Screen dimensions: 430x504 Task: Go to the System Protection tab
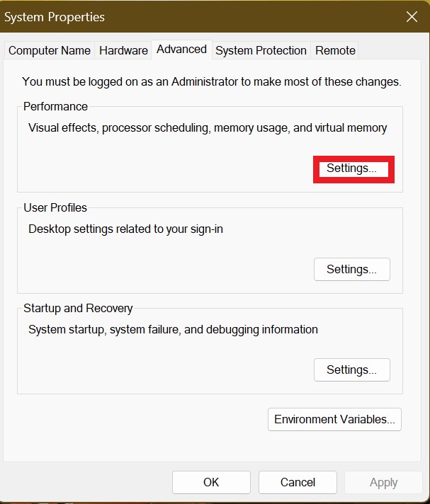click(x=261, y=50)
